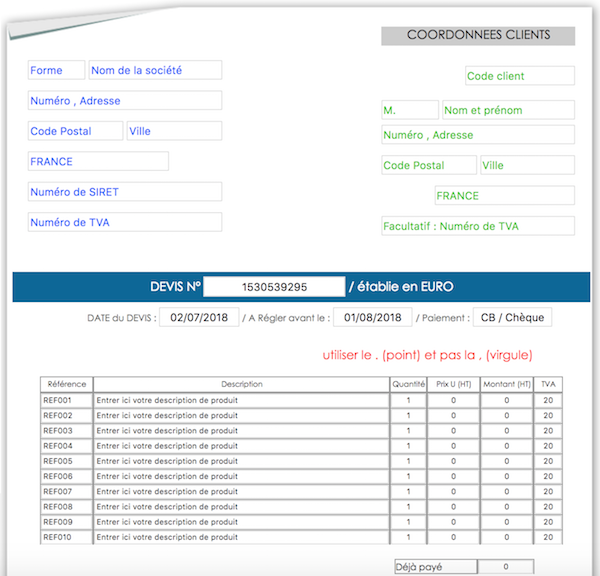This screenshot has height=576, width=600.
Task: Click the Nom de la société field
Action: pyautogui.click(x=155, y=70)
